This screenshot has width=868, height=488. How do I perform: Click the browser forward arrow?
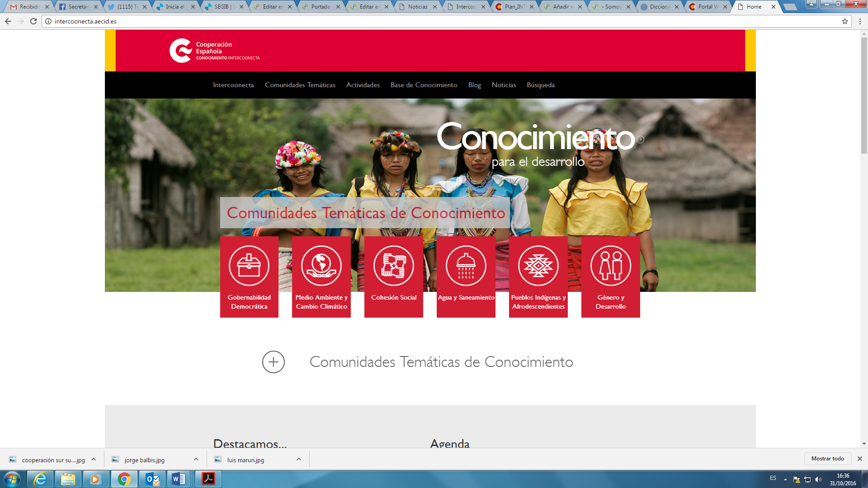point(21,21)
